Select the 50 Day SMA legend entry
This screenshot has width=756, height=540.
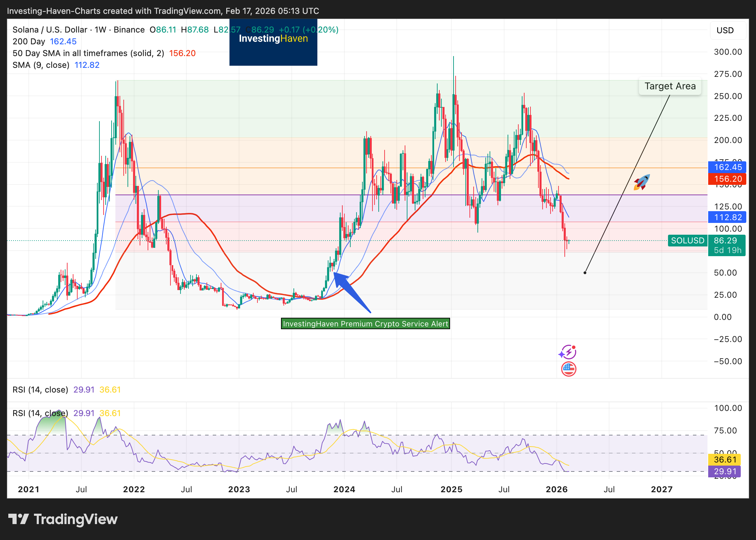(88, 53)
